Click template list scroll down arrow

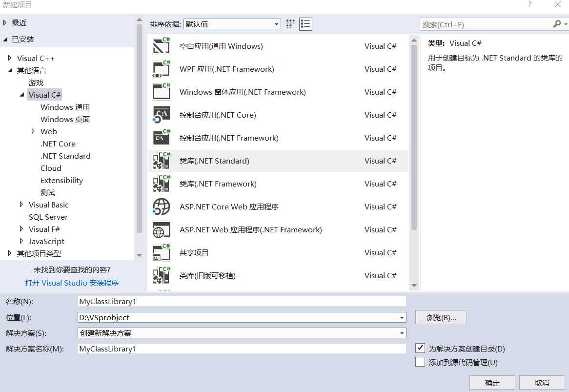tap(414, 286)
